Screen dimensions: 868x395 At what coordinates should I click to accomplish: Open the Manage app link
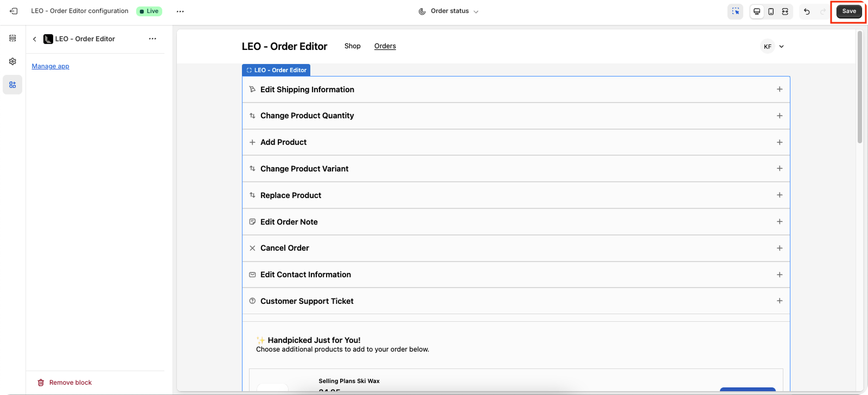(50, 66)
